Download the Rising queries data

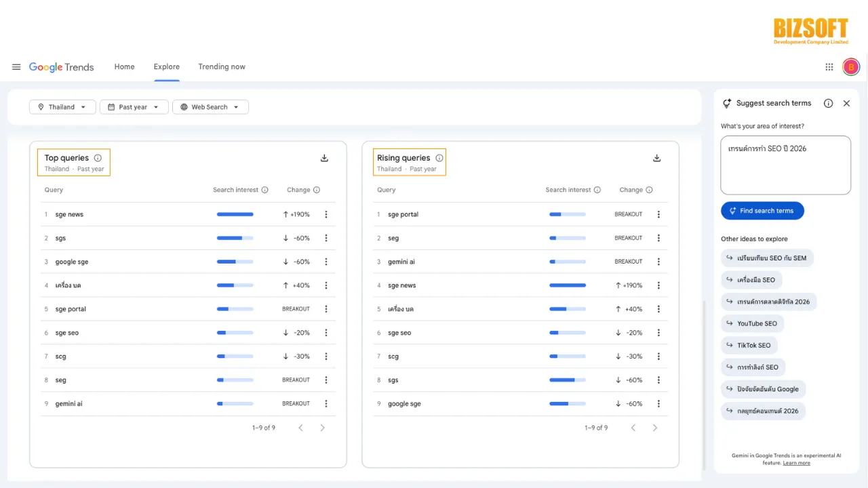(x=656, y=157)
